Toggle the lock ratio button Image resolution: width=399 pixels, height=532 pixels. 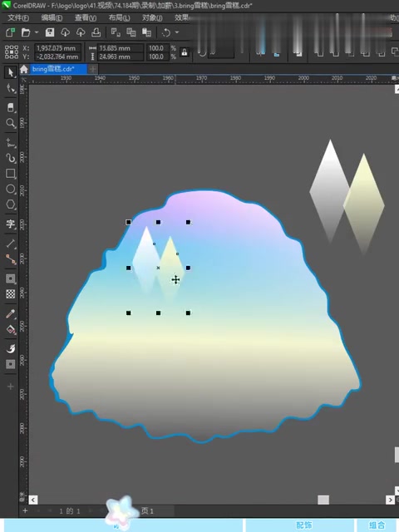(185, 52)
